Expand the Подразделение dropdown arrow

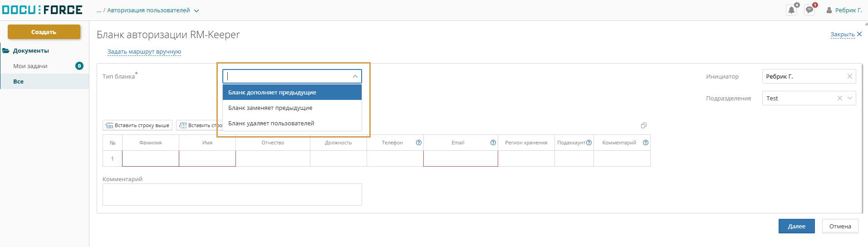(850, 98)
